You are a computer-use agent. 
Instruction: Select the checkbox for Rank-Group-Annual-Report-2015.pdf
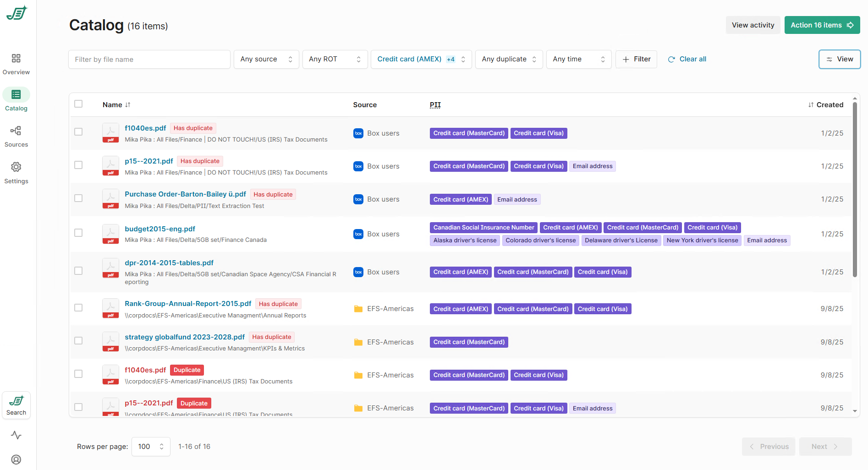click(78, 308)
